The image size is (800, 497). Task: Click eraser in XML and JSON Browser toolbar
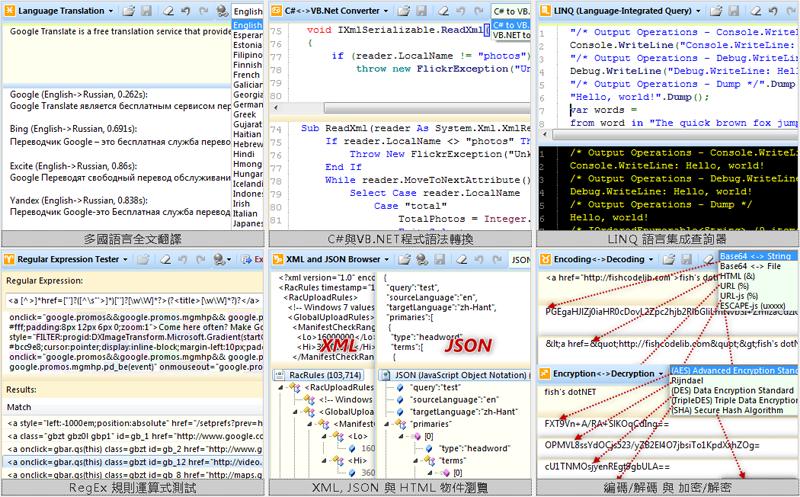(x=462, y=259)
